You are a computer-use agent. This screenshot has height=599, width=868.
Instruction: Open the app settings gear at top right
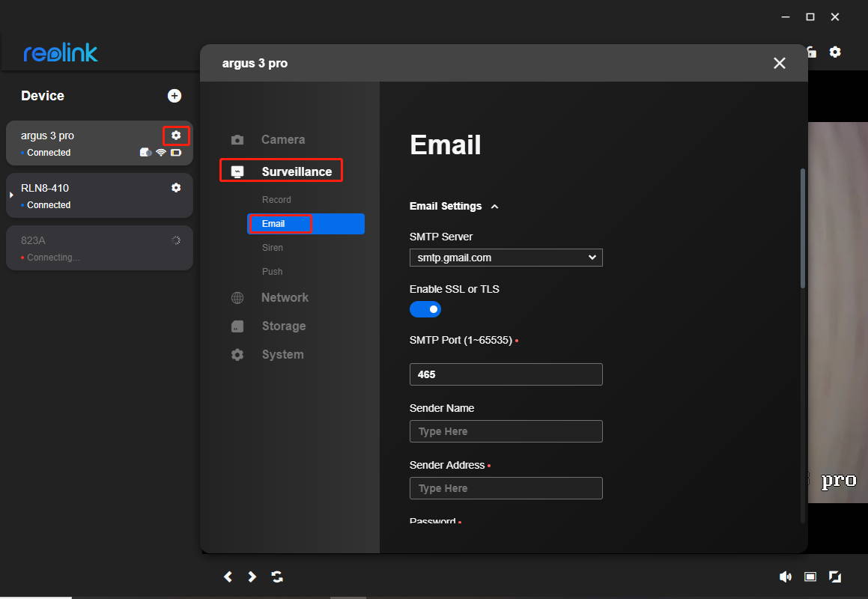pyautogui.click(x=835, y=52)
